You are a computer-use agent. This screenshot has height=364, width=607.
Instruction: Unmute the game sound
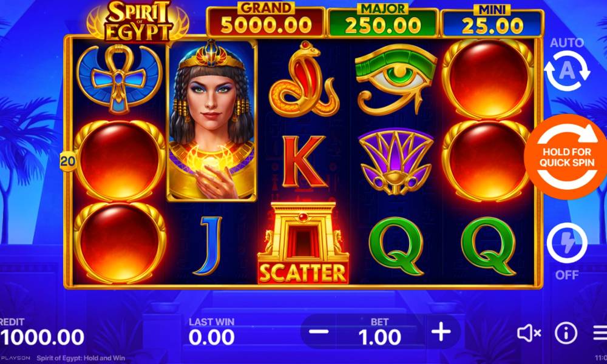(529, 333)
